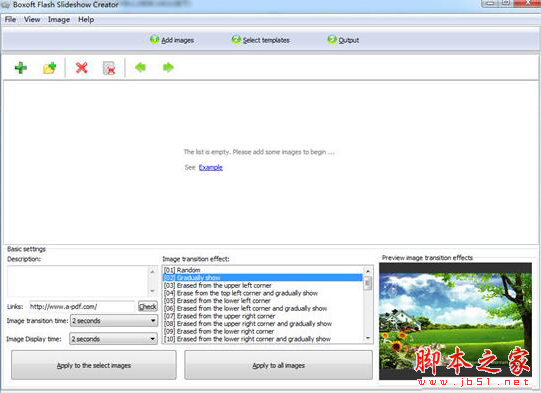The width and height of the screenshot is (541, 393).
Task: Select [06] Erased from lower left corner and gradually show
Action: click(263, 308)
